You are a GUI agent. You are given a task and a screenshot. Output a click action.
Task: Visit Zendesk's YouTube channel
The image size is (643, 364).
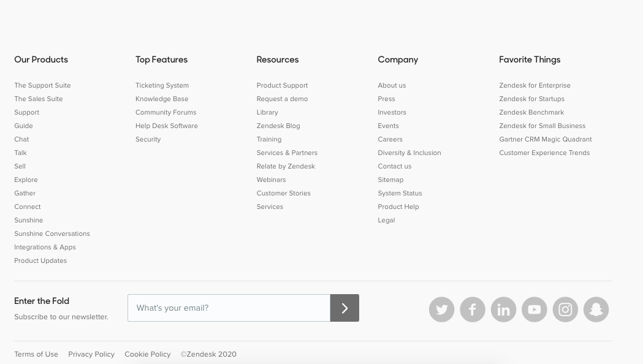click(534, 309)
